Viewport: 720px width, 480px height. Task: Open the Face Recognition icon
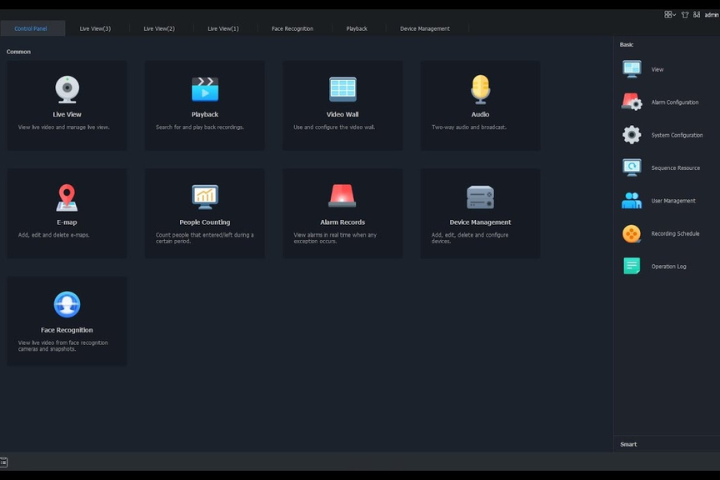tap(67, 305)
